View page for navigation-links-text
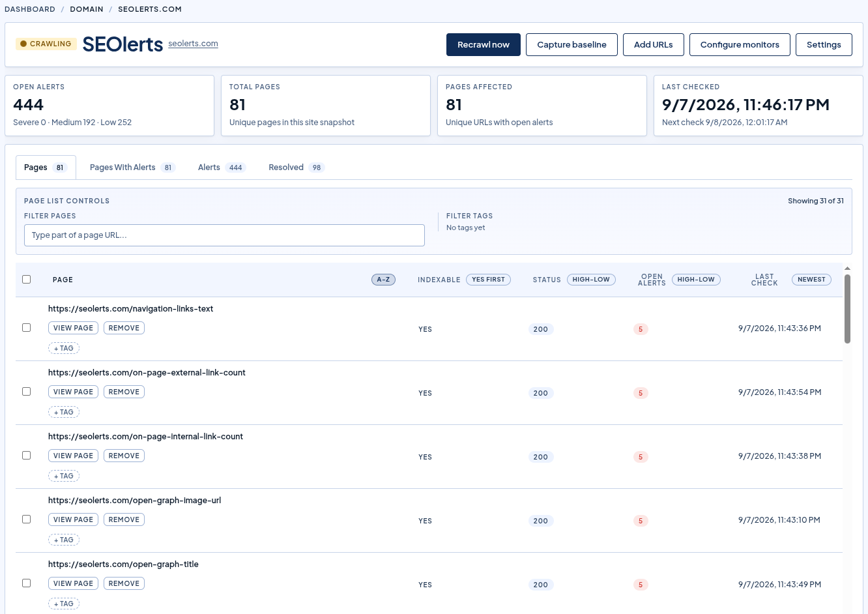The width and height of the screenshot is (868, 614). pos(73,328)
